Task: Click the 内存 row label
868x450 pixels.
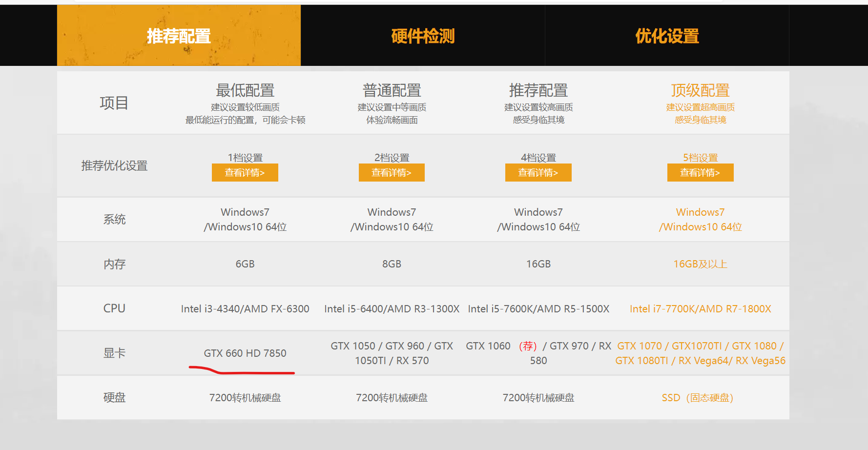Action: pos(114,264)
